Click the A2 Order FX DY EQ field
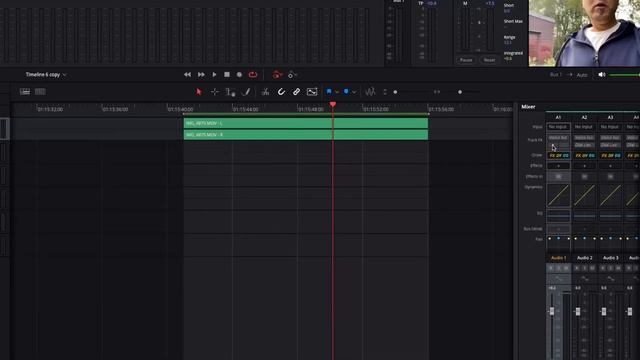Screen dimensions: 640x360 click(x=584, y=156)
